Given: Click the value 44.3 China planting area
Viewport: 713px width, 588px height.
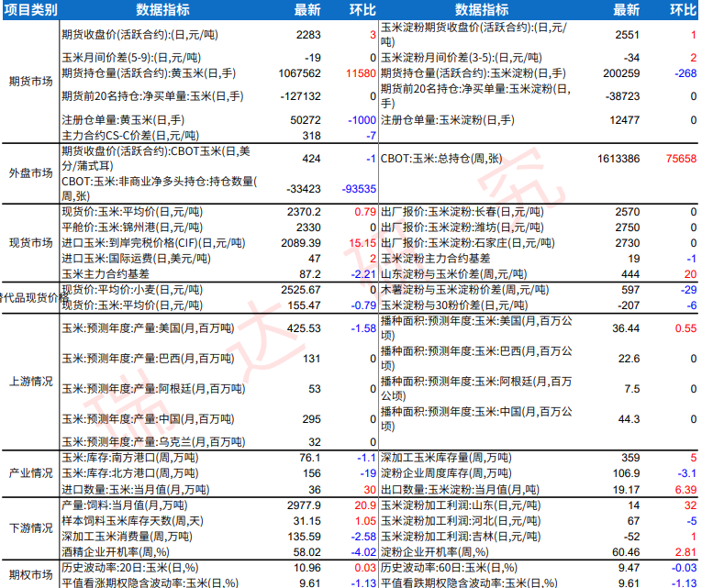Looking at the screenshot, I should tap(629, 419).
